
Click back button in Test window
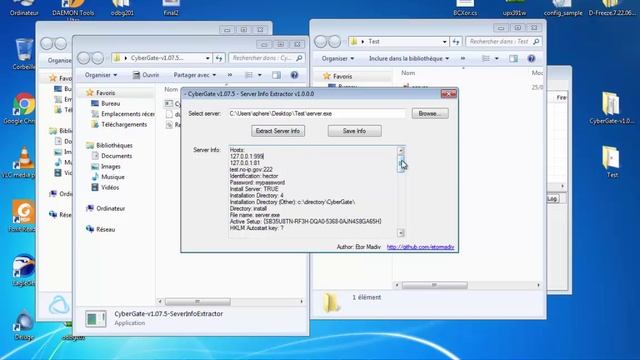click(x=321, y=42)
